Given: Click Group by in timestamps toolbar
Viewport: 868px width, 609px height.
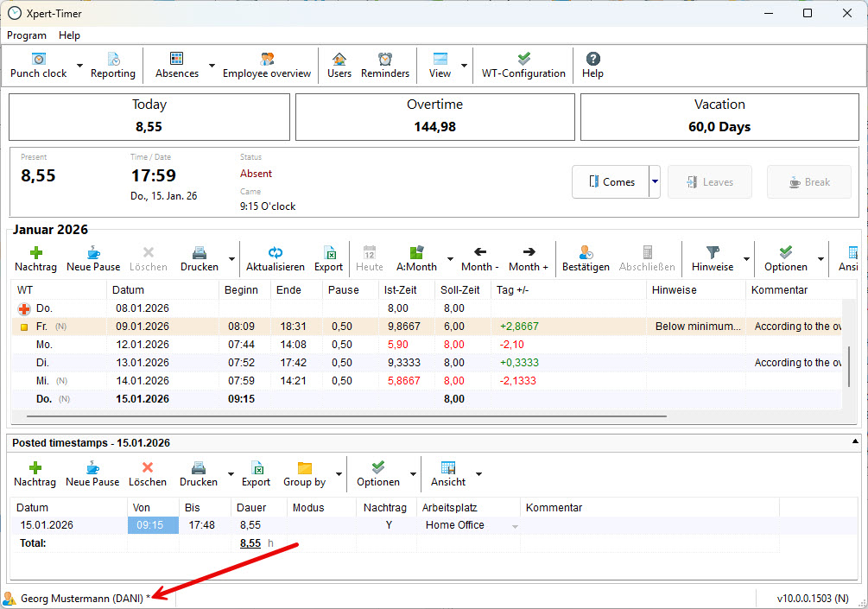Looking at the screenshot, I should [x=304, y=474].
